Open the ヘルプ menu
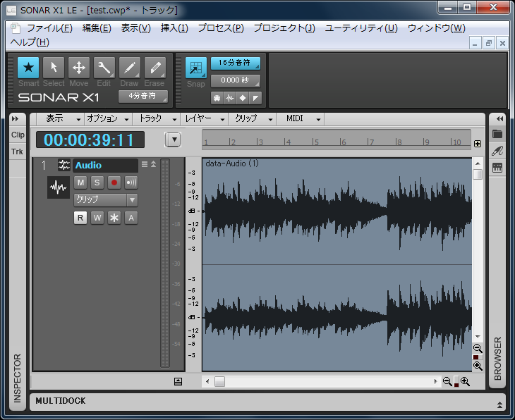Image resolution: width=515 pixels, height=420 pixels. tap(30, 42)
